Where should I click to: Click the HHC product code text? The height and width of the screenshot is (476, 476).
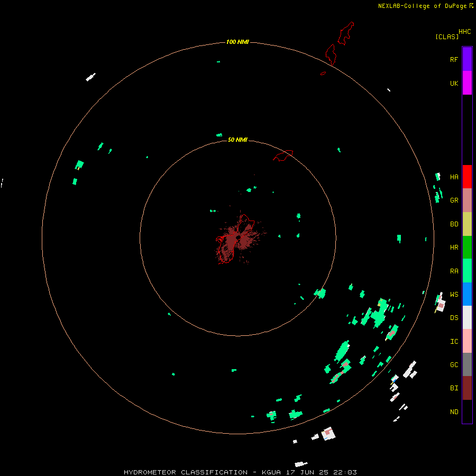pos(464,32)
